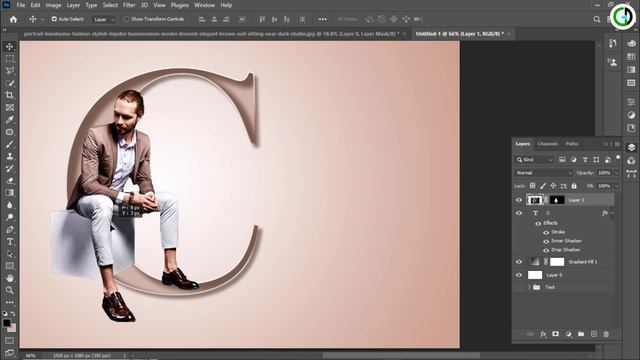Screen dimensions: 640x360
Task: Toggle Show Transform Controls checkbox
Action: point(127,19)
